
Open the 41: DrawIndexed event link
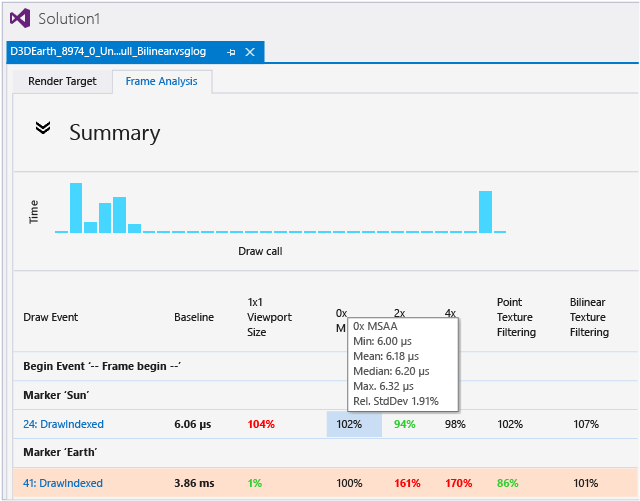coord(63,483)
